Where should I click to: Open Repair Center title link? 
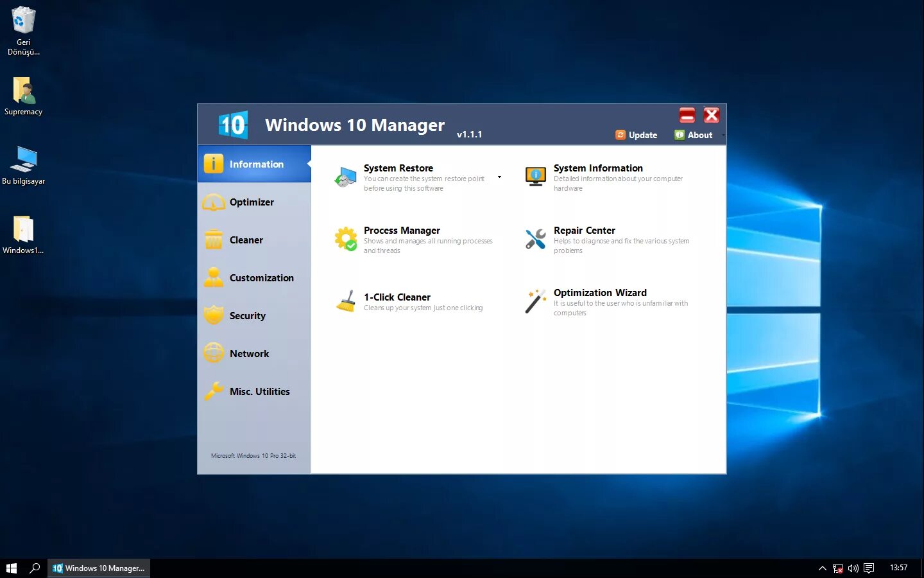click(585, 231)
